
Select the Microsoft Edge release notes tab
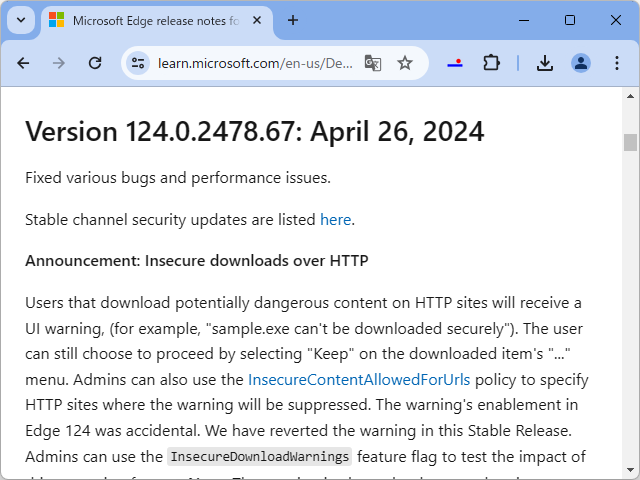tap(156, 21)
